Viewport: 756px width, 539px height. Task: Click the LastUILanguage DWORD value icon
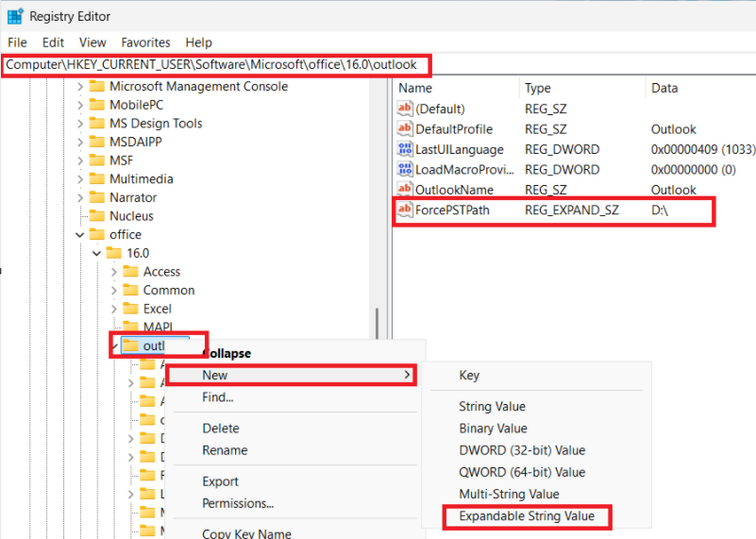[x=405, y=149]
